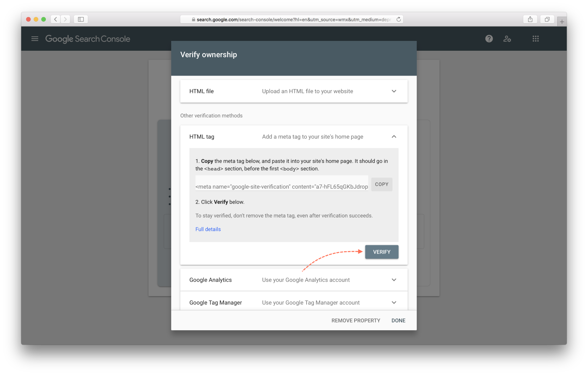Expand the Google Tag Manager option
This screenshot has height=375, width=588.
point(394,302)
